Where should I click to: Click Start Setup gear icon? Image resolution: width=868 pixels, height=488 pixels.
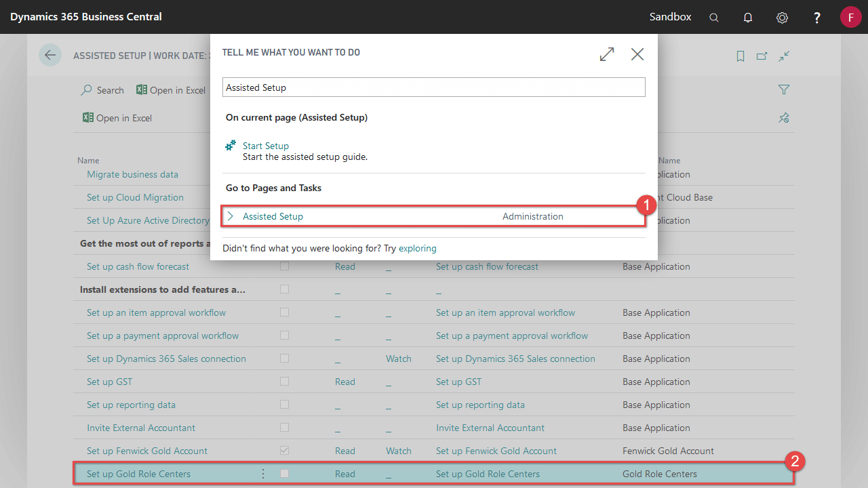pyautogui.click(x=231, y=146)
